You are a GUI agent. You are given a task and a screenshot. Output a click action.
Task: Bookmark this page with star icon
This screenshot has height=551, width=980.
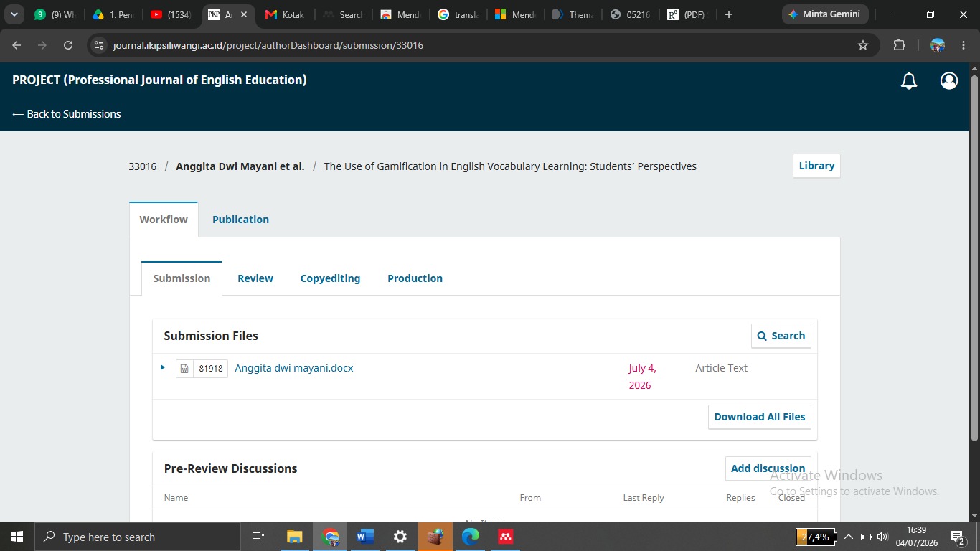coord(863,45)
